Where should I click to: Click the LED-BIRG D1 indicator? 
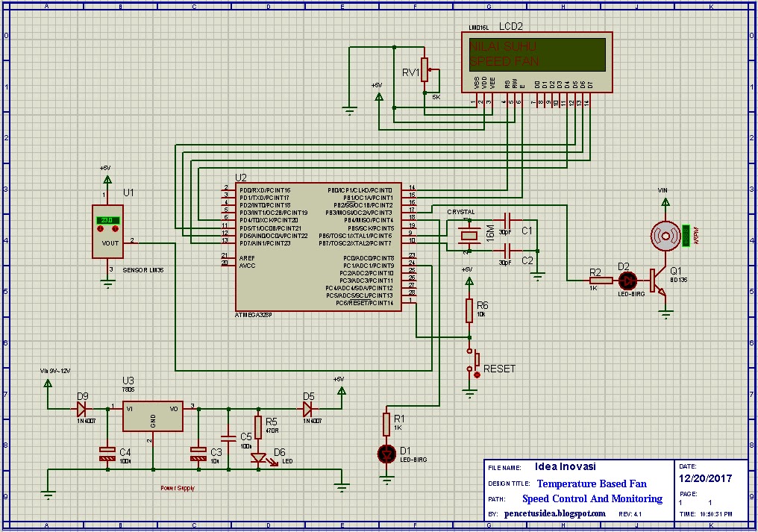pos(386,453)
